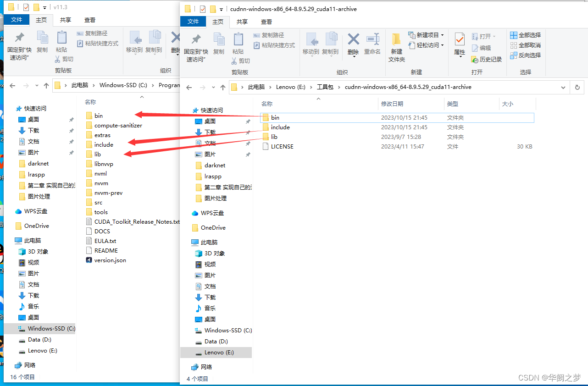The height and width of the screenshot is (386, 588).
Task: Select darknet in v11.3 window sidebar
Action: tap(38, 164)
